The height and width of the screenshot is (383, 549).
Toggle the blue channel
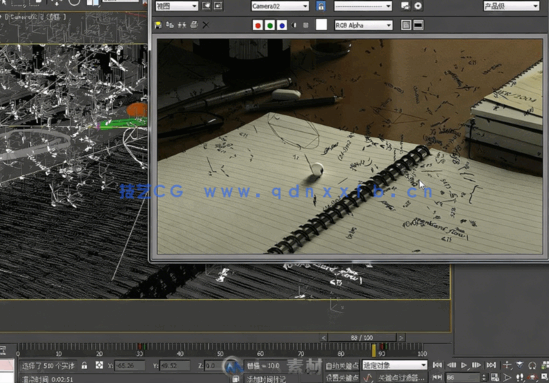(282, 25)
